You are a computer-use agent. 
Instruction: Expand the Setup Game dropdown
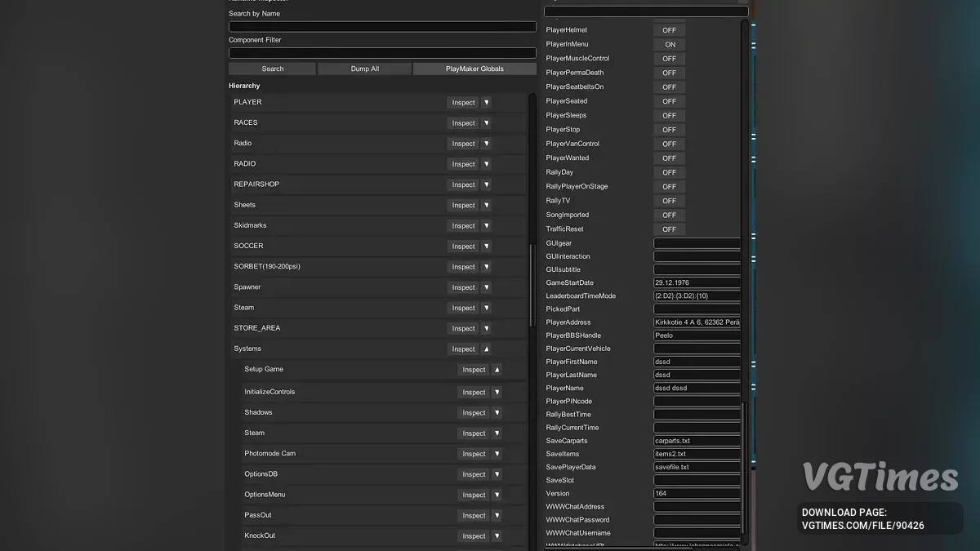point(497,369)
